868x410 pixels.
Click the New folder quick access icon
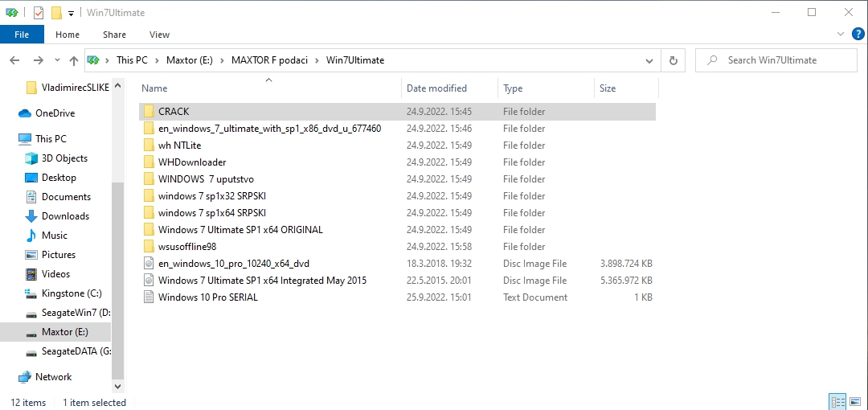[x=56, y=12]
